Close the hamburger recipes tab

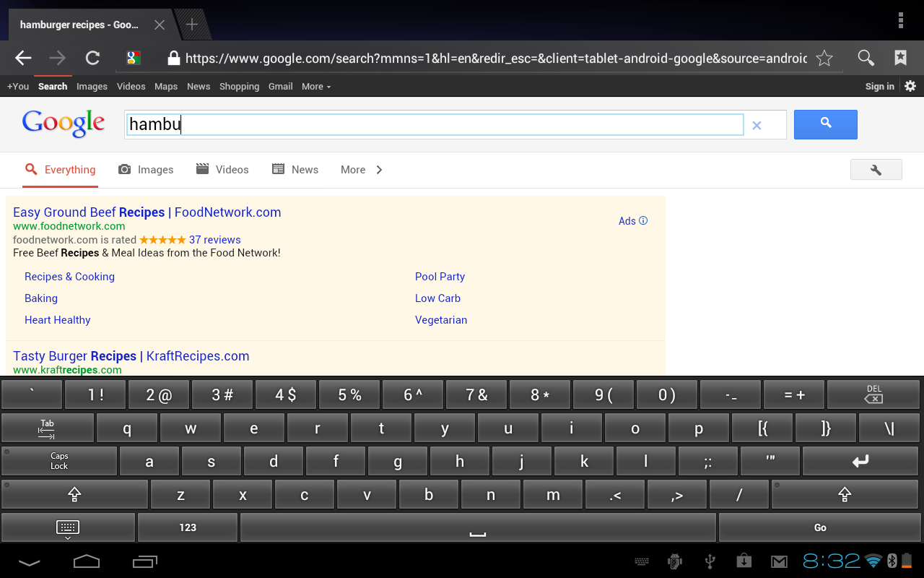click(160, 25)
